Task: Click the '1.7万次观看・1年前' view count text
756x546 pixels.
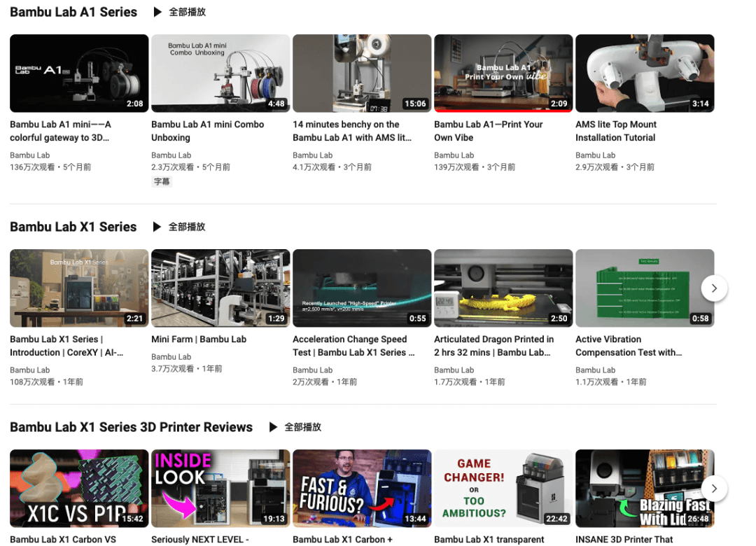Action: point(470,382)
